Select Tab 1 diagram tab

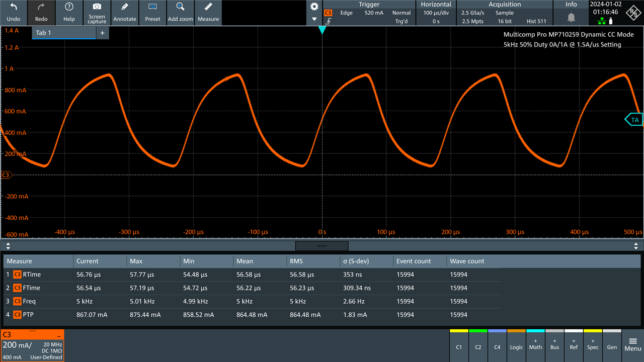pyautogui.click(x=63, y=33)
